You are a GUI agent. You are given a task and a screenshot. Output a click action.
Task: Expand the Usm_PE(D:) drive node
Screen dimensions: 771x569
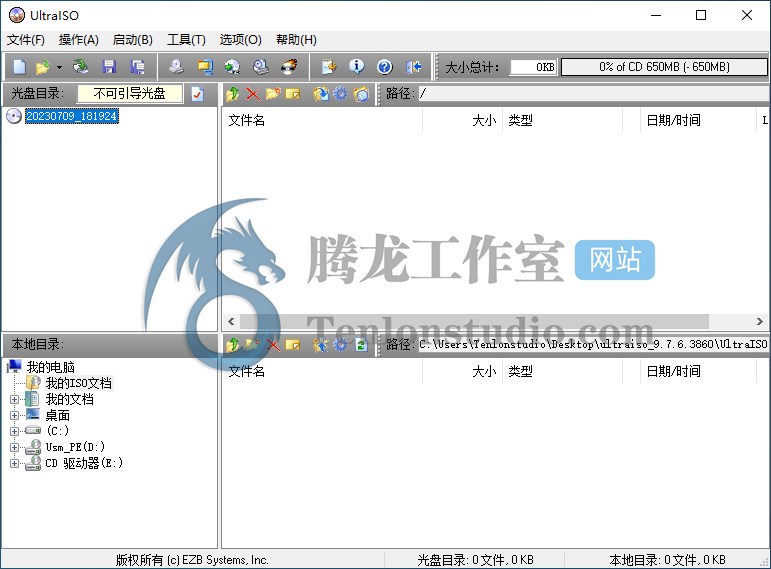[x=14, y=448]
